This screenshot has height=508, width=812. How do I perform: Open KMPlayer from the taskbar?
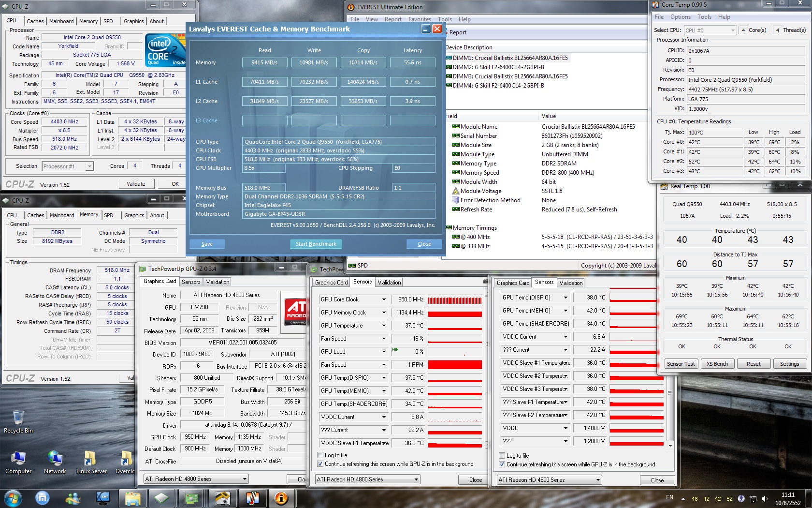pyautogui.click(x=103, y=498)
